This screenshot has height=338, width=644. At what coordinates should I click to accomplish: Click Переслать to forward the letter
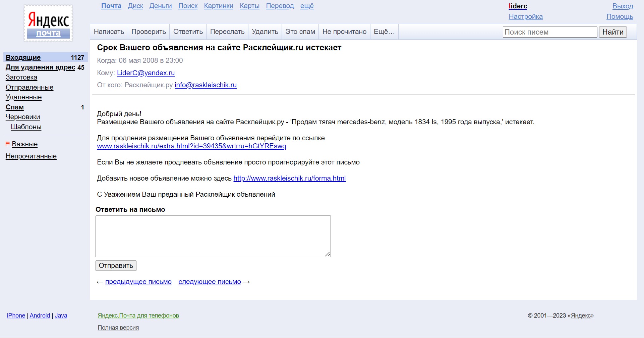pos(227,32)
